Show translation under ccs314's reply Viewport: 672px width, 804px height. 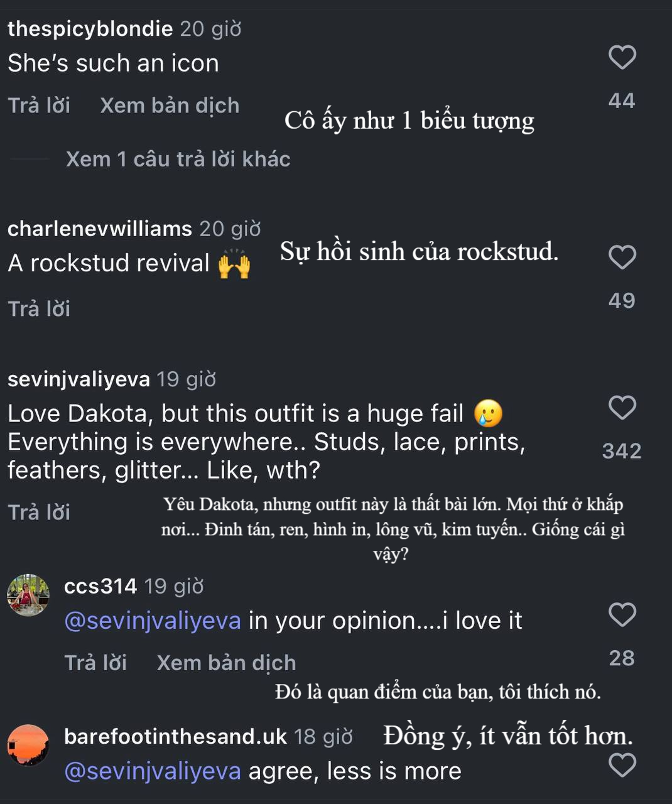click(x=227, y=663)
